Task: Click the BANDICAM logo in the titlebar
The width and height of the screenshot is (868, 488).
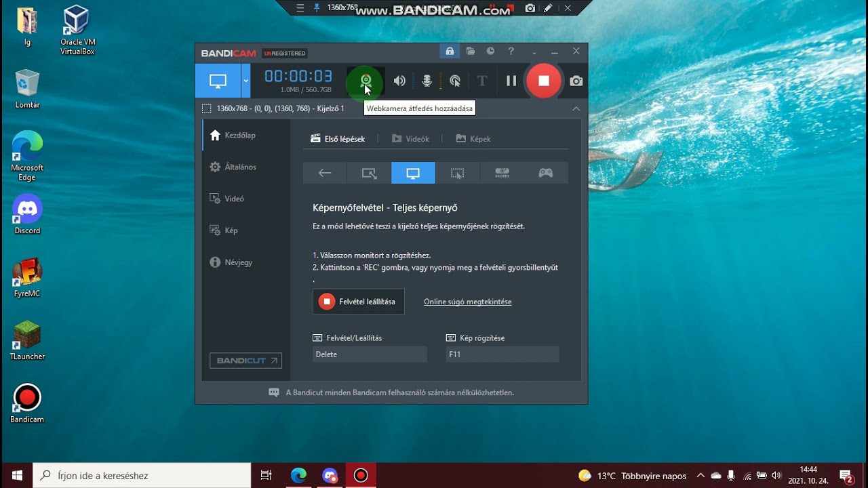Action: [229, 53]
